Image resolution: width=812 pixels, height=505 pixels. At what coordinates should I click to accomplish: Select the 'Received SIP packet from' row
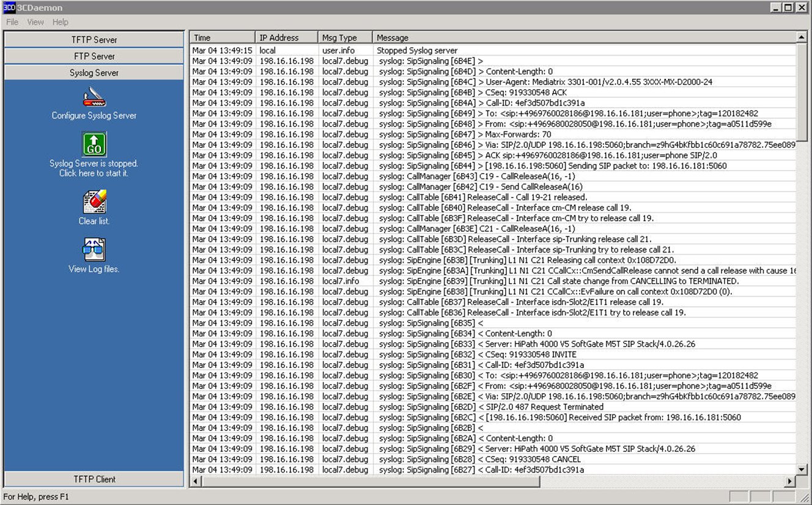[493, 418]
